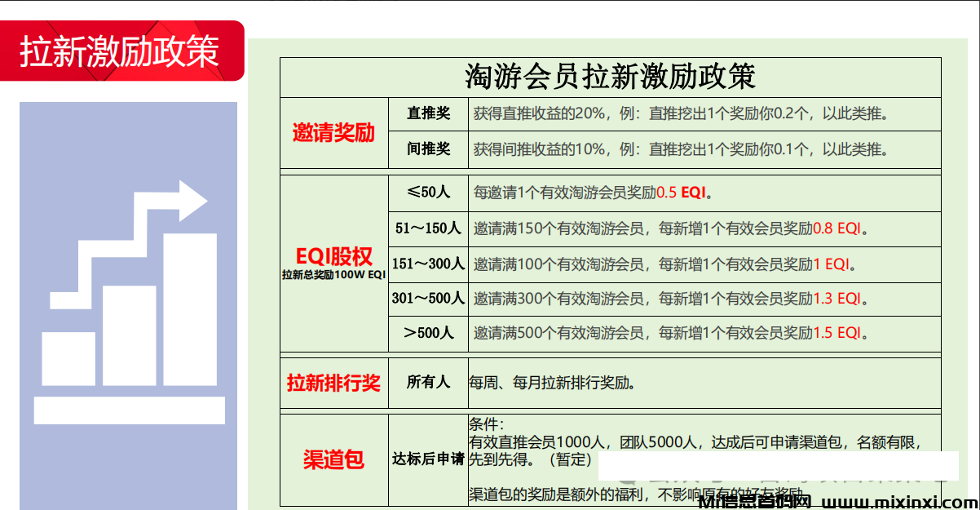Select the ≤50人 tier cell
This screenshot has width=980, height=510.
point(428,193)
